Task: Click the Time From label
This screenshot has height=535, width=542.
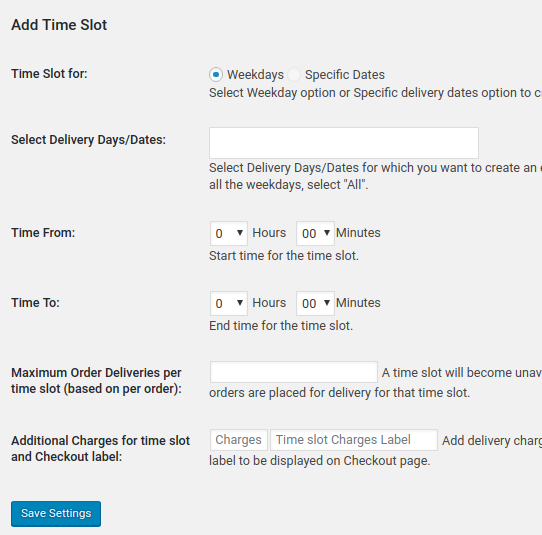Action: (43, 233)
